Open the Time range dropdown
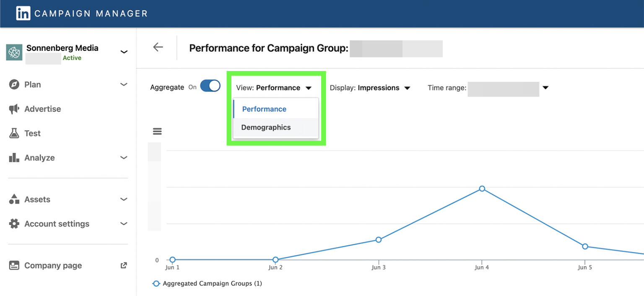Image resolution: width=644 pixels, height=296 pixels. click(x=545, y=88)
